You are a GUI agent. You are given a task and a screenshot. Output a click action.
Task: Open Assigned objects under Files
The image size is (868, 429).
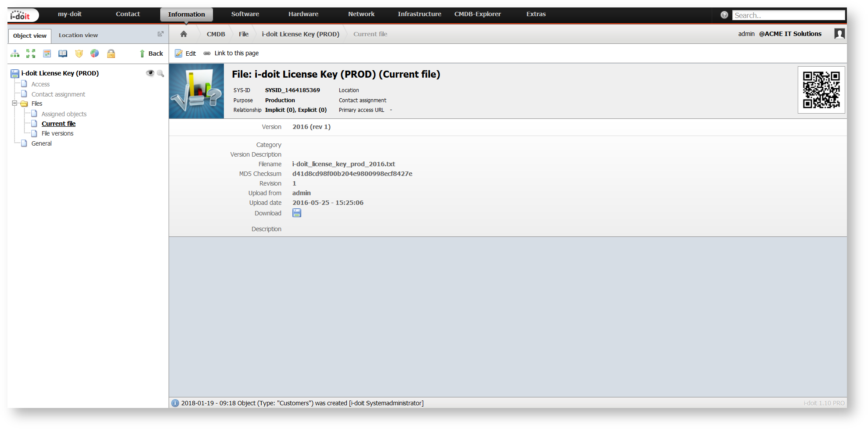click(64, 114)
